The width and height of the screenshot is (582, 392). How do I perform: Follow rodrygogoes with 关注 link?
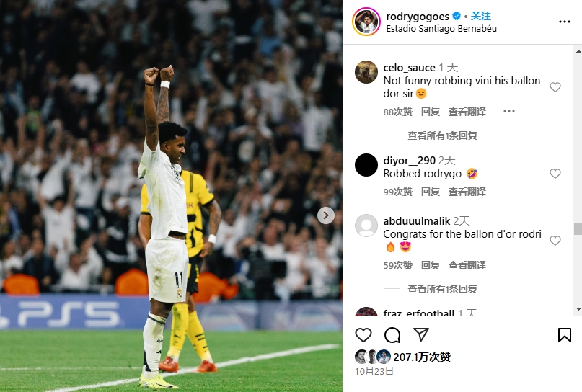pyautogui.click(x=480, y=17)
